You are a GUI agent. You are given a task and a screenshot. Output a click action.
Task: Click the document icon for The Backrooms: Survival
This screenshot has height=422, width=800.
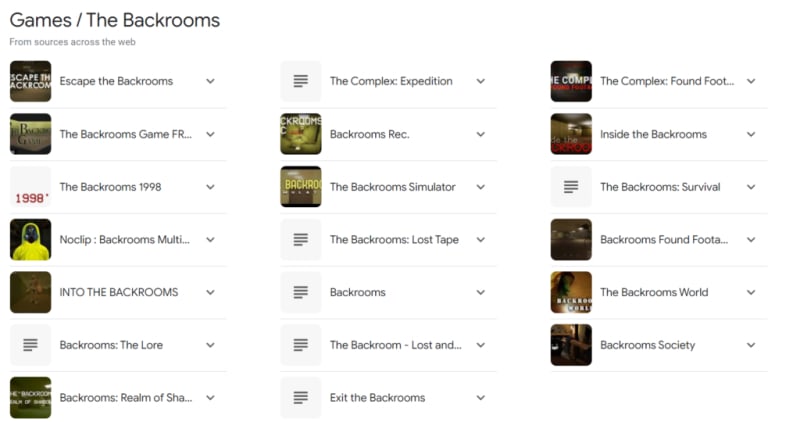click(571, 187)
